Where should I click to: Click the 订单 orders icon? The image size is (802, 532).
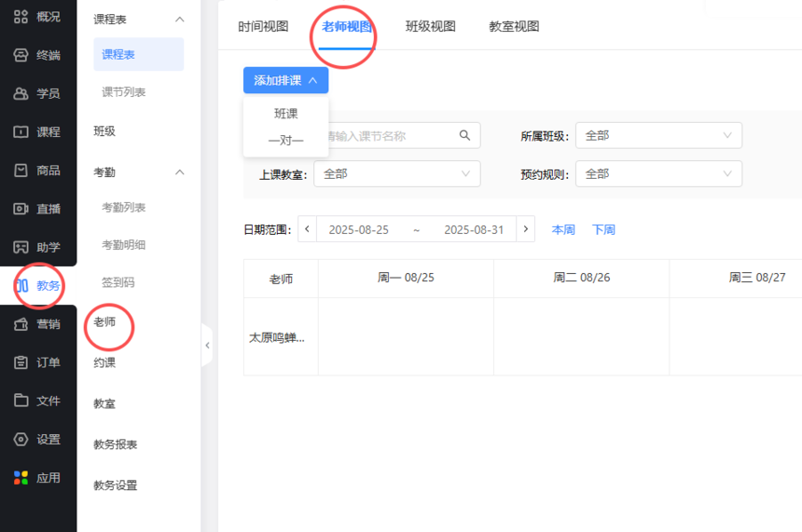pos(21,362)
